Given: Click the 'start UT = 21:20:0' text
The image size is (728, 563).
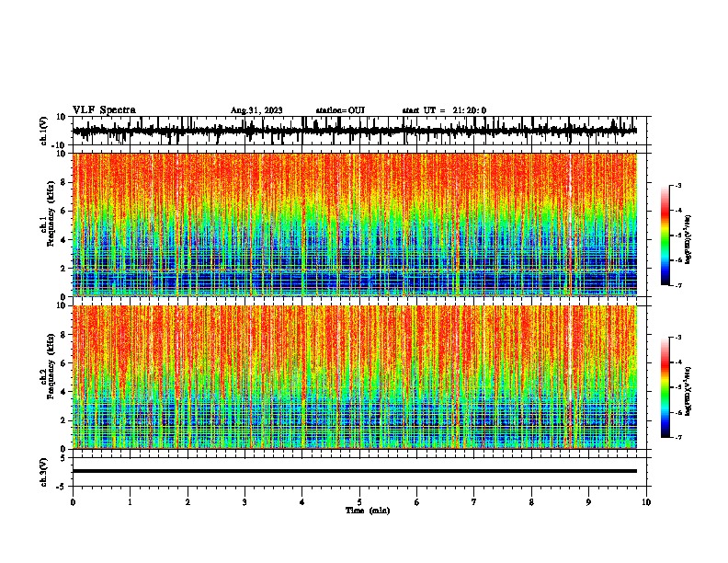Looking at the screenshot, I should (x=444, y=110).
